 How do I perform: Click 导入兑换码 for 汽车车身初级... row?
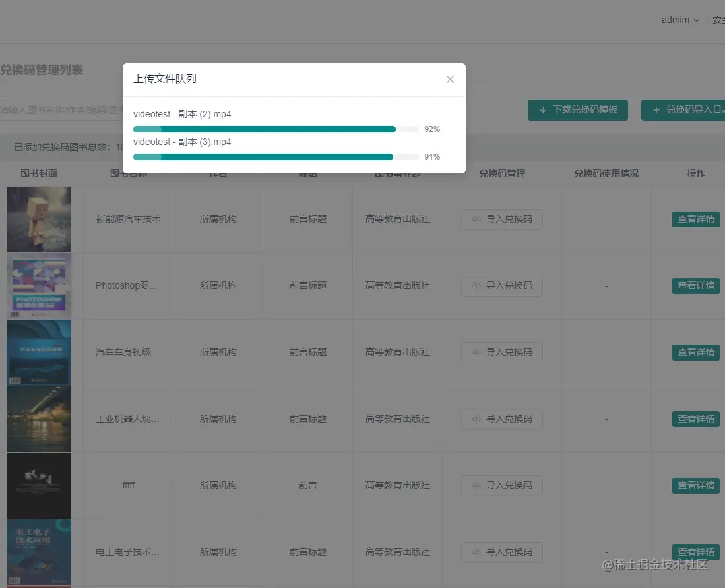(x=501, y=352)
